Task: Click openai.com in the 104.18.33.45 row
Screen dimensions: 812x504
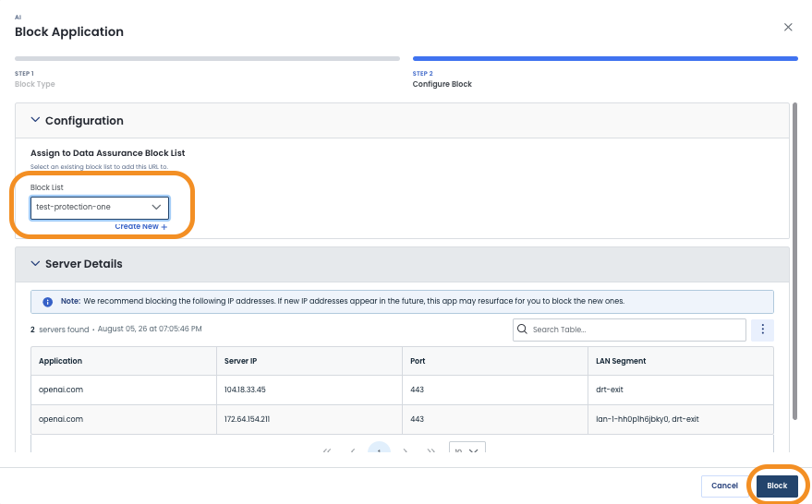Action: [x=61, y=390]
